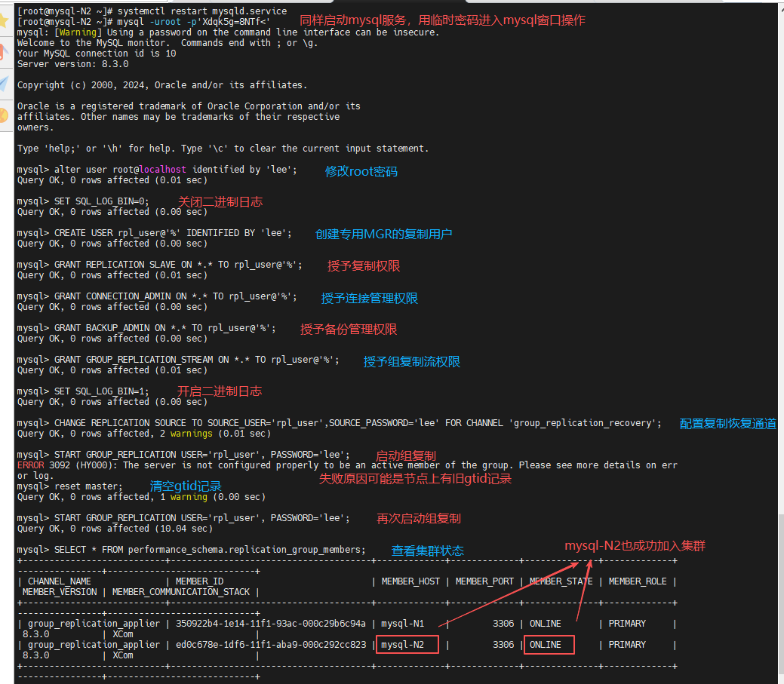The image size is (784, 684).
Task: Click the 'mysql-N1' host cell
Action: (x=402, y=624)
